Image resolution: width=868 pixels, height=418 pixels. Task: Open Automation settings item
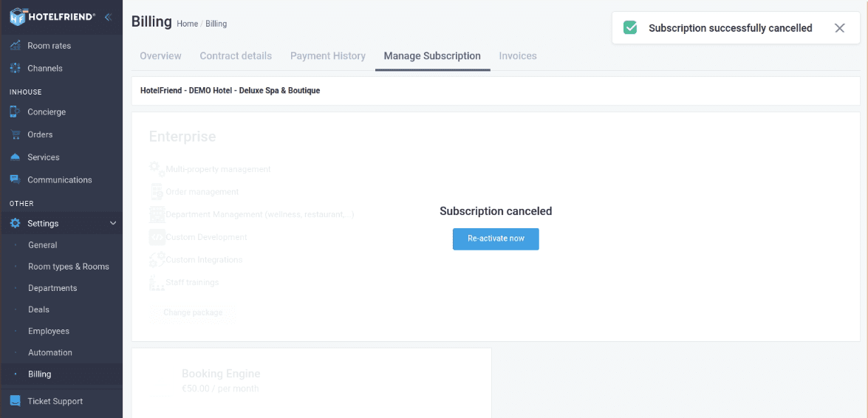[x=50, y=353]
